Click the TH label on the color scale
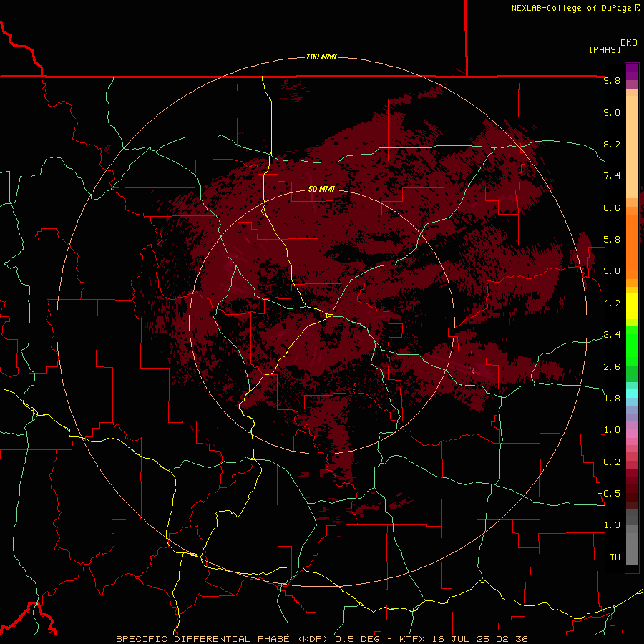 pos(615,557)
